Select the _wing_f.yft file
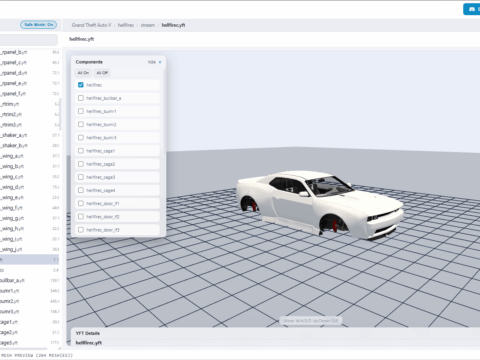This screenshot has height=360, width=480. tap(29, 208)
